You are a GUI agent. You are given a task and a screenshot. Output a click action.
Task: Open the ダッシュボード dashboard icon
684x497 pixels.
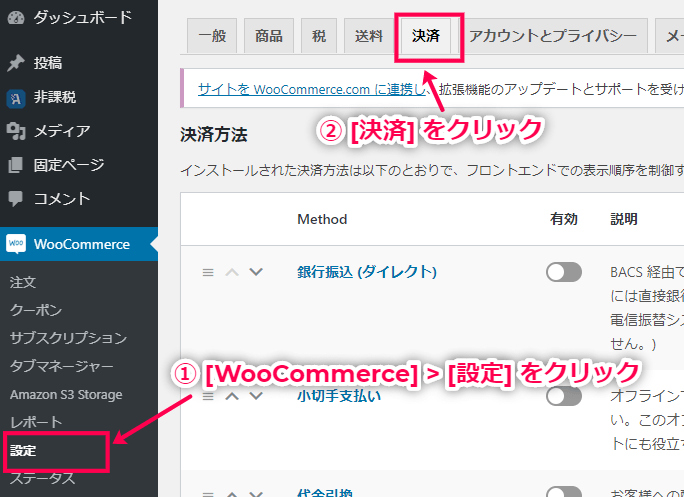(x=16, y=18)
